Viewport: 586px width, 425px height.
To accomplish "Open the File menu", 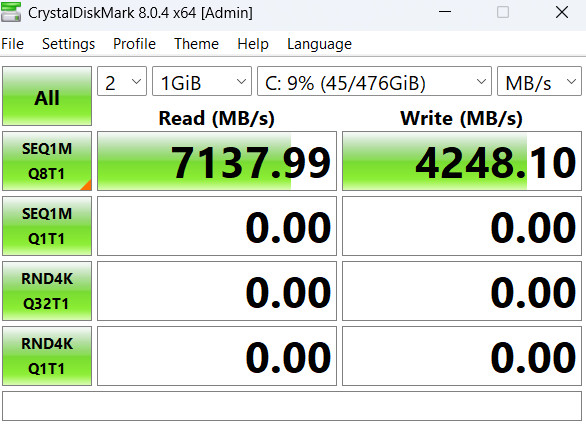I will tap(12, 44).
